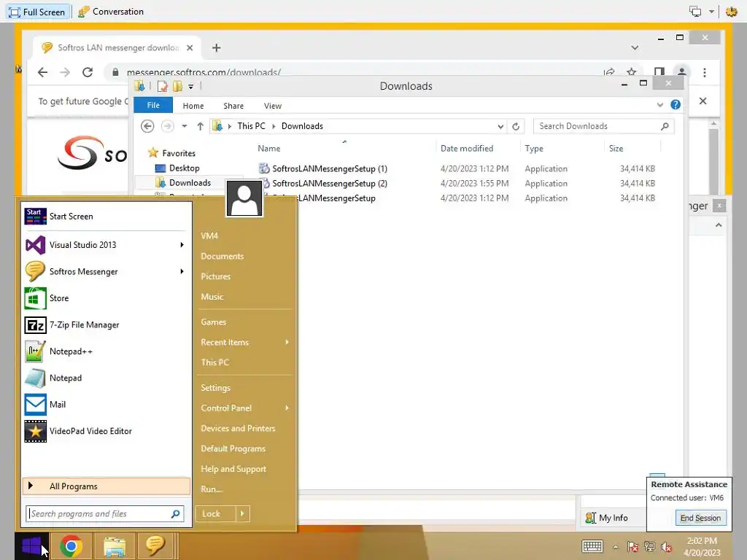Click the Windows Start button on taskbar
The image size is (747, 560).
(x=31, y=545)
